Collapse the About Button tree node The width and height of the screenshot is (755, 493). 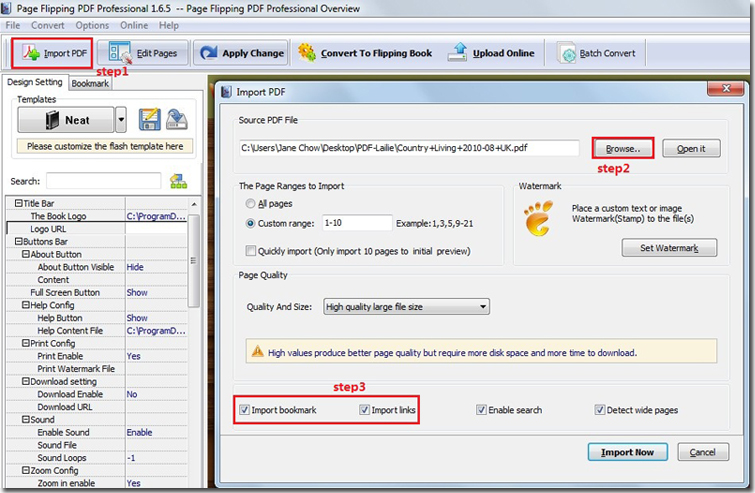26,254
